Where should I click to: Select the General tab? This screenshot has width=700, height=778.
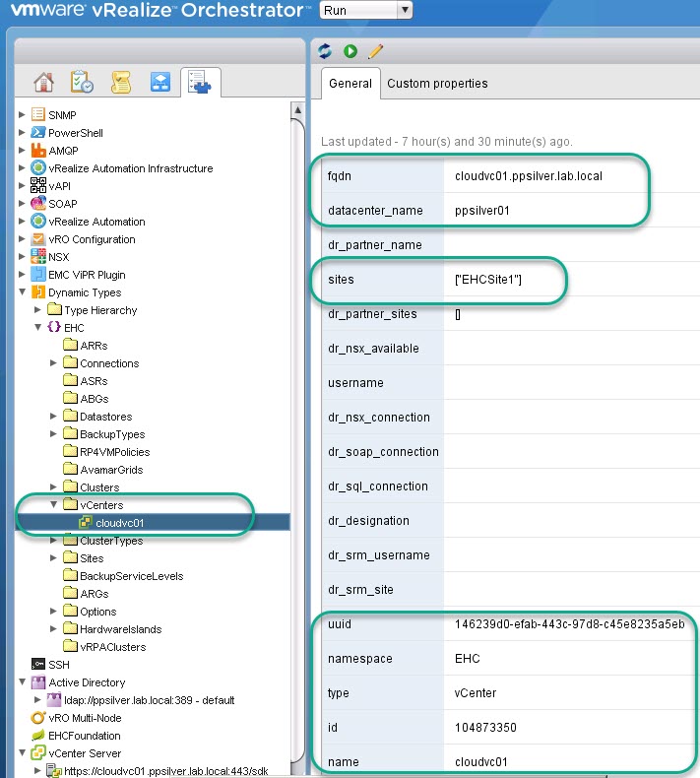[350, 84]
